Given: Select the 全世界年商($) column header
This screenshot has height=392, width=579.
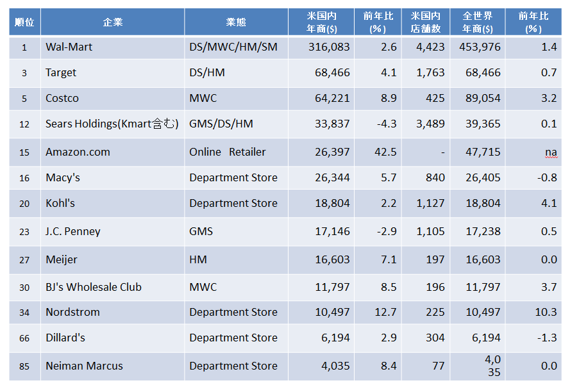Looking at the screenshot, I should (x=478, y=22).
